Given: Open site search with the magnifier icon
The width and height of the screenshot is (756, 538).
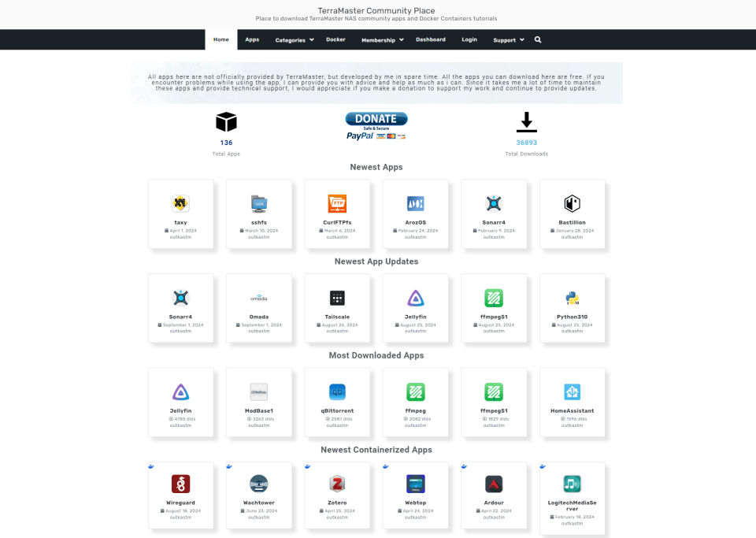Looking at the screenshot, I should click(x=538, y=40).
